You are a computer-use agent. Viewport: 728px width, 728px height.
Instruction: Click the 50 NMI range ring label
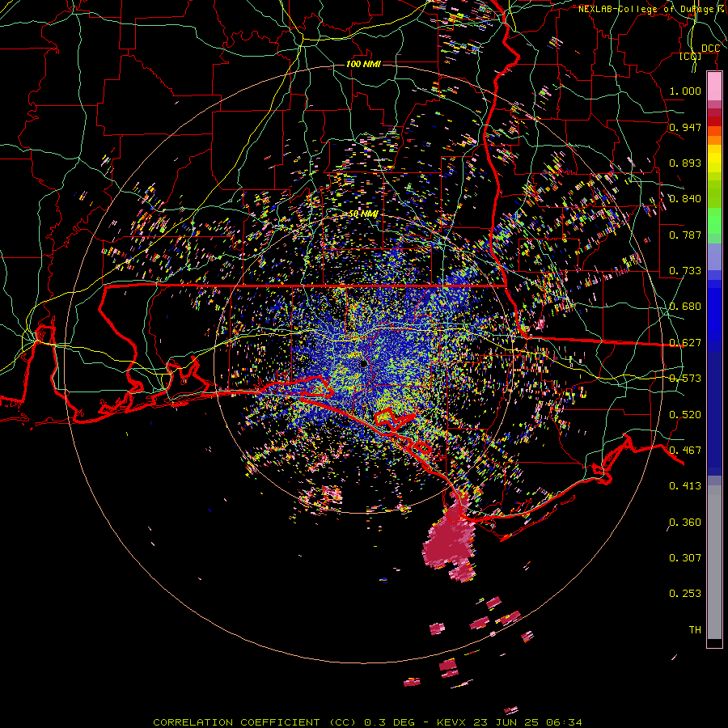click(x=363, y=214)
